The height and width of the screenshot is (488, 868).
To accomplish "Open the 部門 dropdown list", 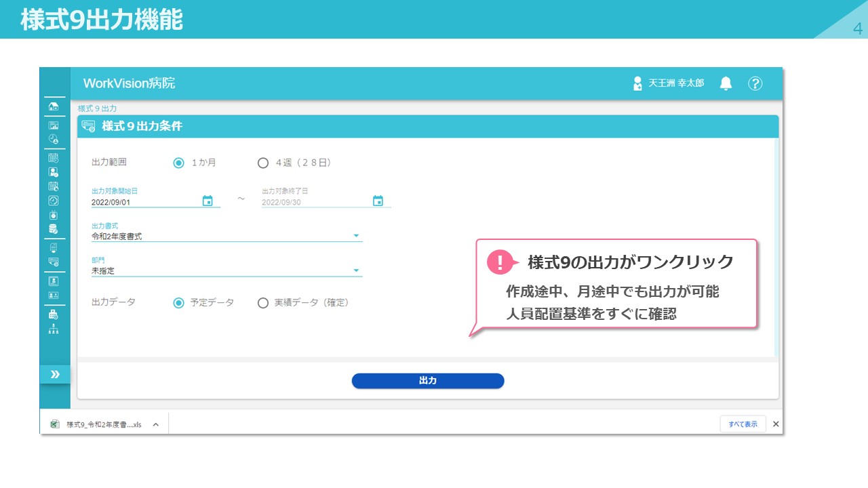I will 356,271.
